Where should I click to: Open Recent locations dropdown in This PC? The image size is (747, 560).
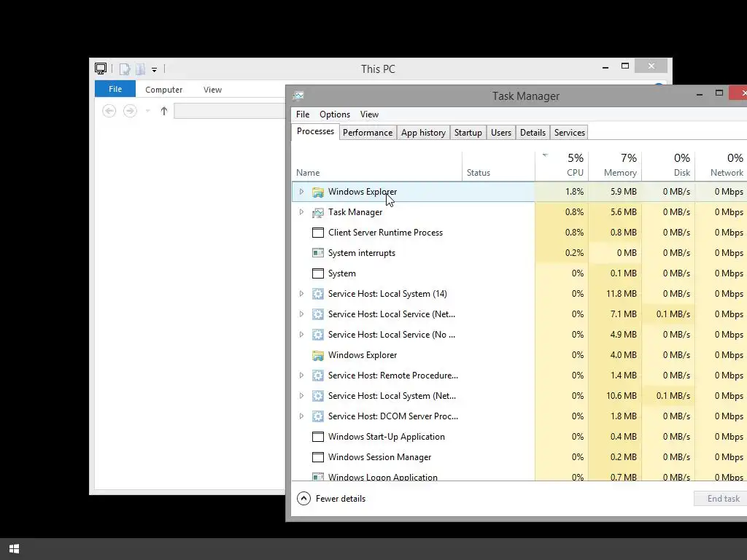[147, 111]
